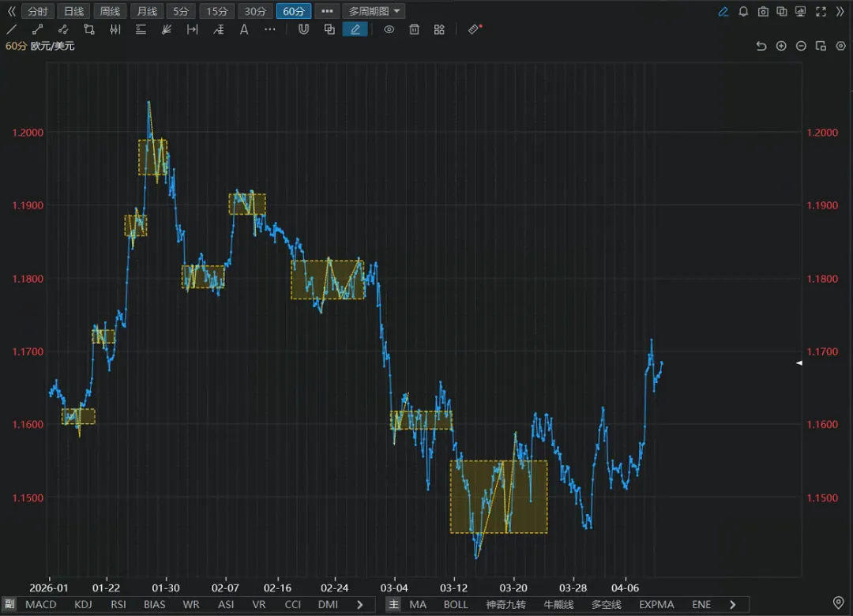The width and height of the screenshot is (853, 616).
Task: Click the ruler icon with red dot
Action: (x=475, y=29)
